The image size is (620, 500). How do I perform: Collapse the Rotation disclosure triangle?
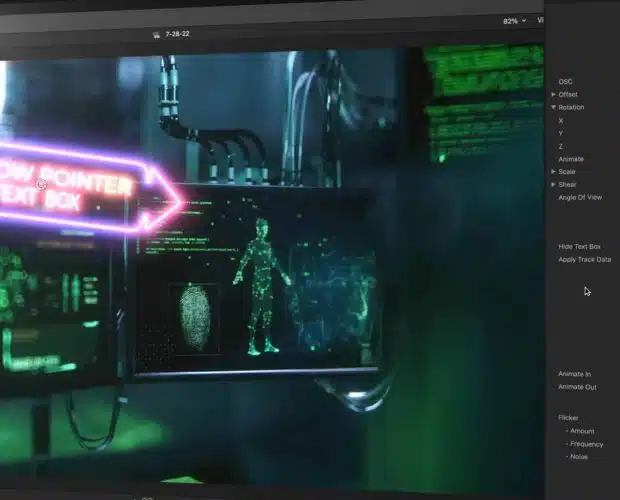coord(554,107)
